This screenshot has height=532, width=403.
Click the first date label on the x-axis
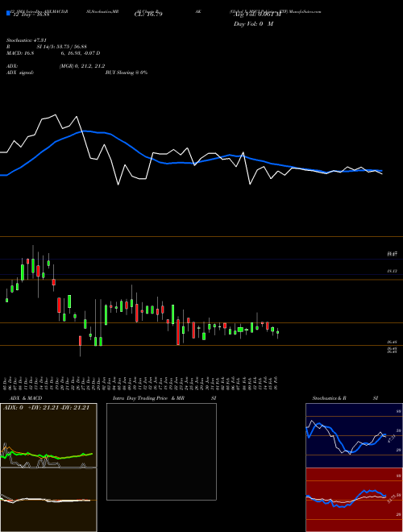[x=6, y=383]
